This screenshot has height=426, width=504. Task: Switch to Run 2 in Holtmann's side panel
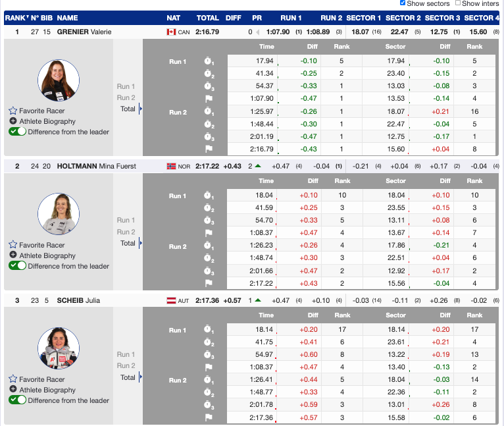point(126,232)
